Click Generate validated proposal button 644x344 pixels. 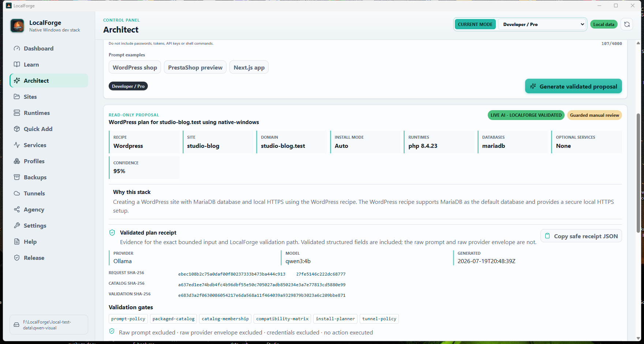(573, 86)
